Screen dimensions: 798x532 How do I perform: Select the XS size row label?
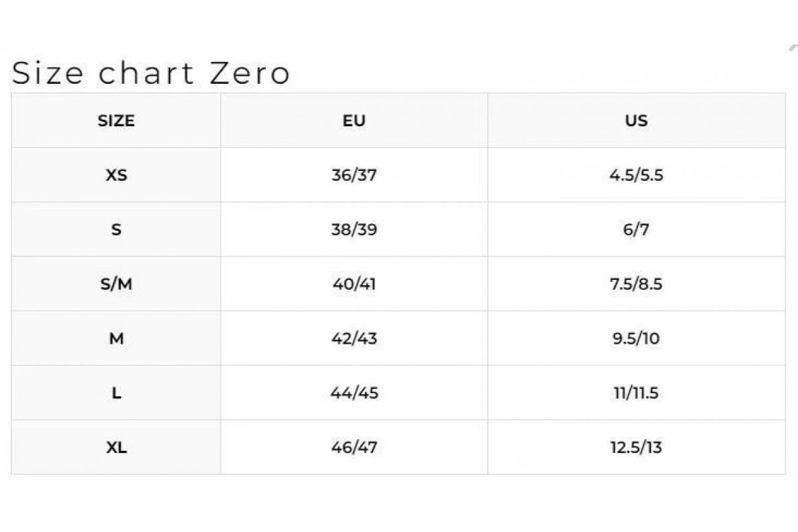click(x=116, y=176)
